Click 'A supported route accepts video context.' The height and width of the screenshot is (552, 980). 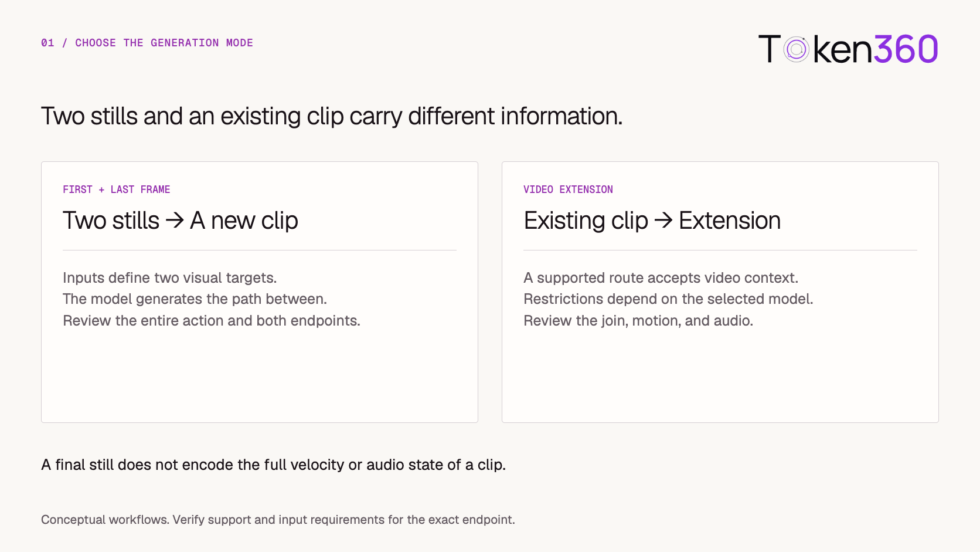pos(661,277)
